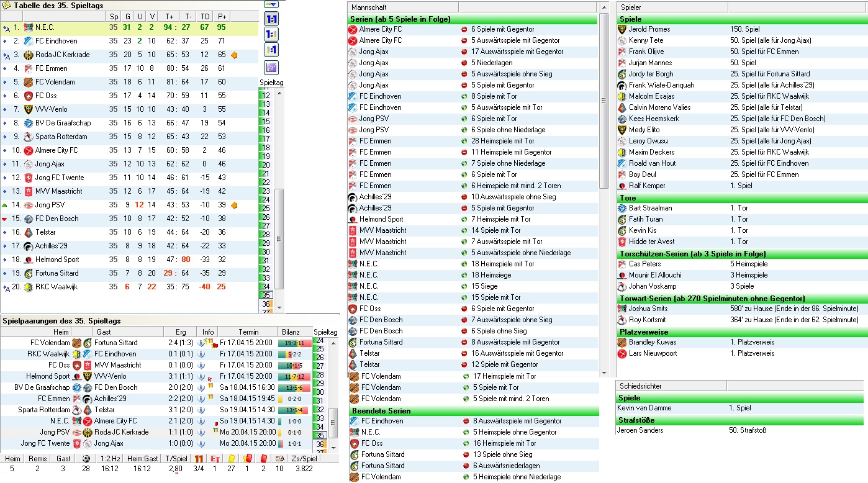Click the red down trend triangle at FC Den Bosch

pos(5,219)
